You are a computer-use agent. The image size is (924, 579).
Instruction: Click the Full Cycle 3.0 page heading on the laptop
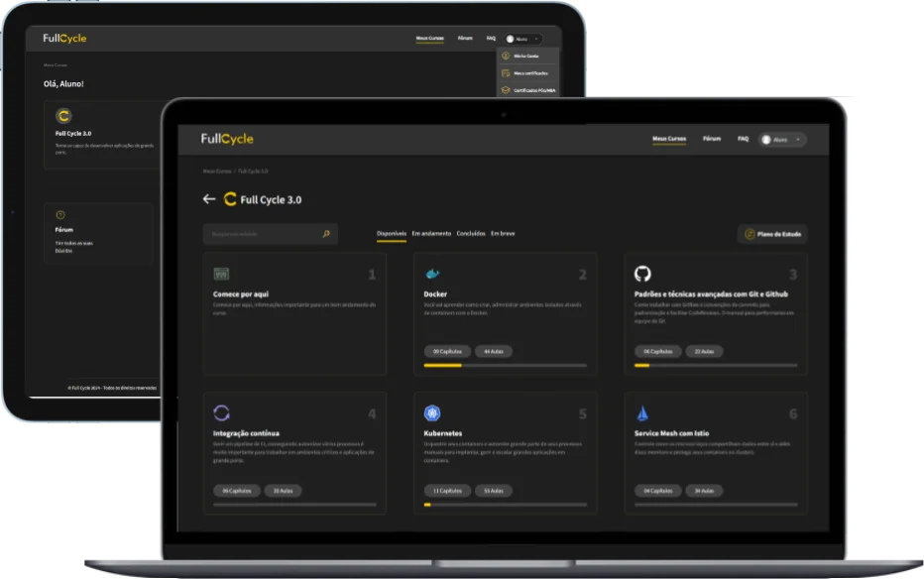271,199
